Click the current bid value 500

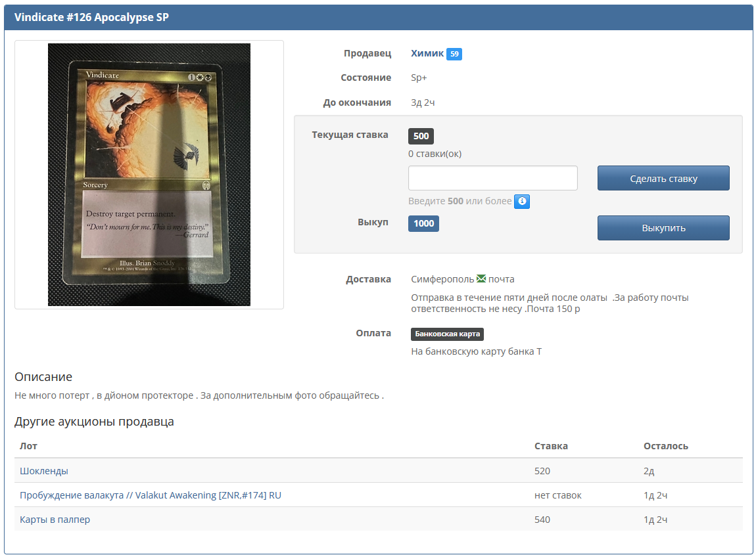click(x=421, y=137)
